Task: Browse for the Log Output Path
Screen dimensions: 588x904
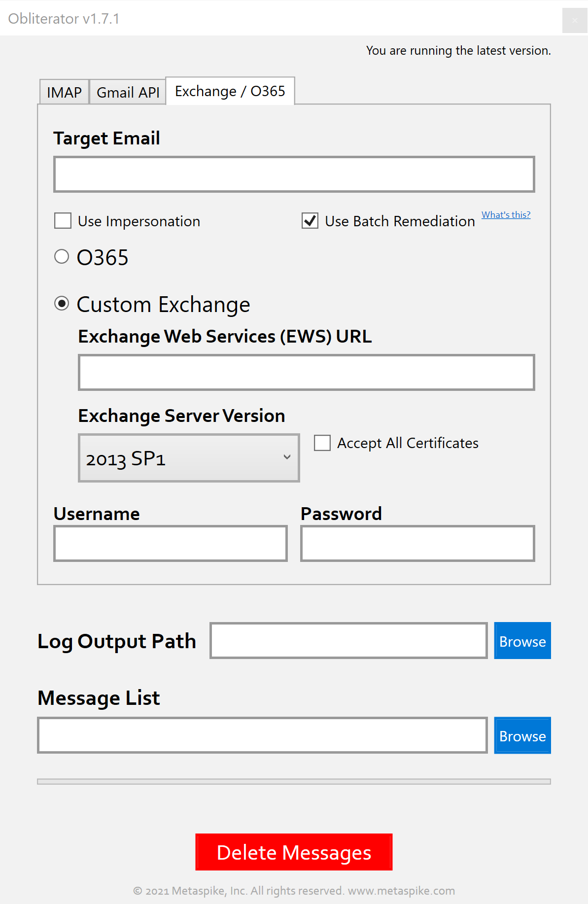Action: [522, 641]
